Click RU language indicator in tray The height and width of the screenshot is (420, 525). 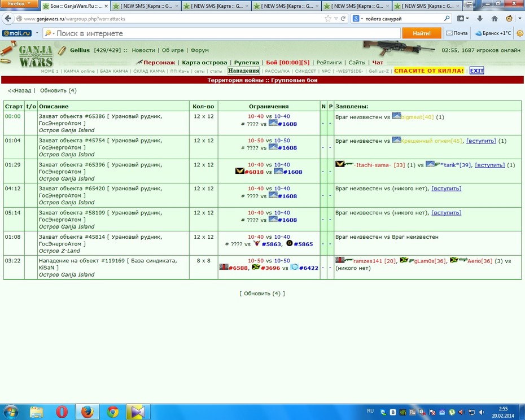(370, 410)
